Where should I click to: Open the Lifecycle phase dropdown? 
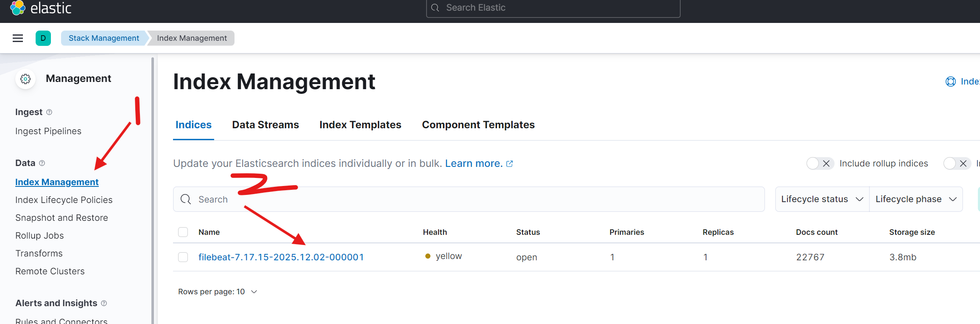click(916, 199)
